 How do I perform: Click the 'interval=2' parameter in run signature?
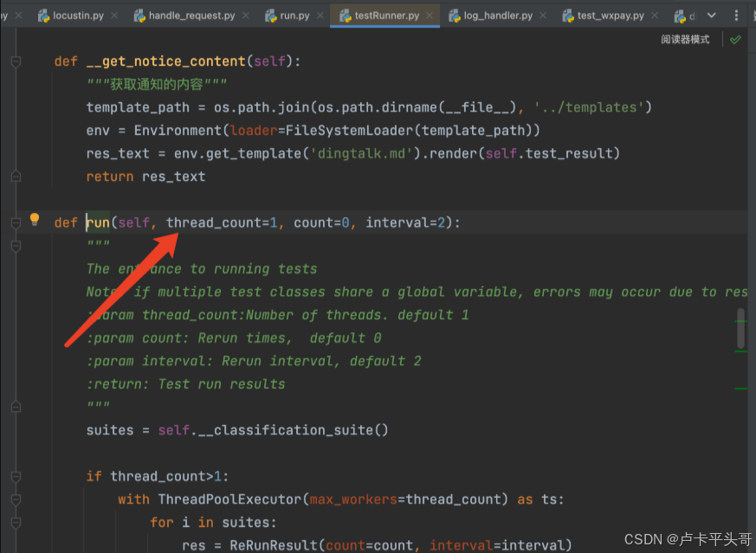[x=405, y=222]
